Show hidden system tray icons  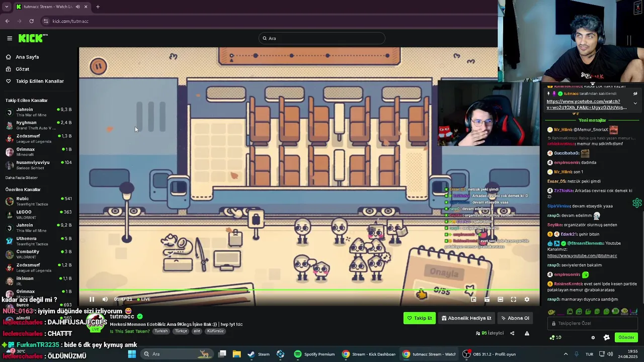(566, 354)
